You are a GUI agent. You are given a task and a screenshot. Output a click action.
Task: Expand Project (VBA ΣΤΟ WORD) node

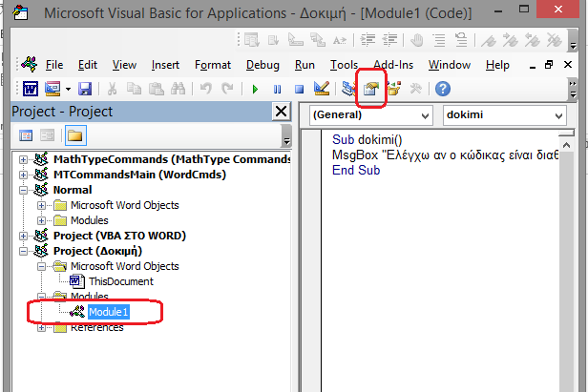click(x=23, y=237)
